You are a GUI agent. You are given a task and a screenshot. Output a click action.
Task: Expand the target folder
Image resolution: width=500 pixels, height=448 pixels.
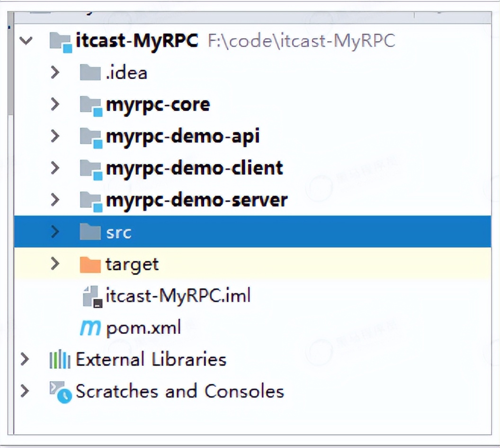(x=55, y=264)
